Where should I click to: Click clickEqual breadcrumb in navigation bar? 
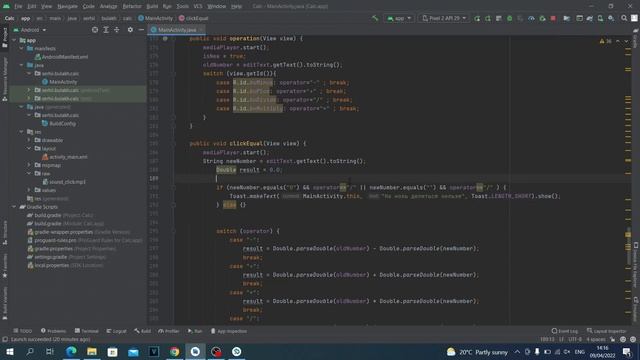pyautogui.click(x=193, y=18)
